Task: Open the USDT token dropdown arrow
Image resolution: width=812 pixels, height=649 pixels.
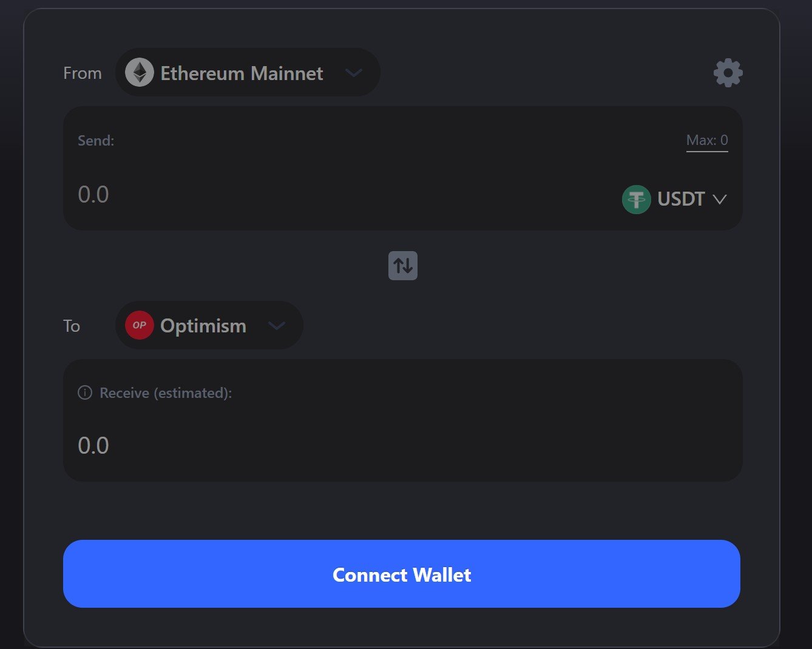Action: 720,199
